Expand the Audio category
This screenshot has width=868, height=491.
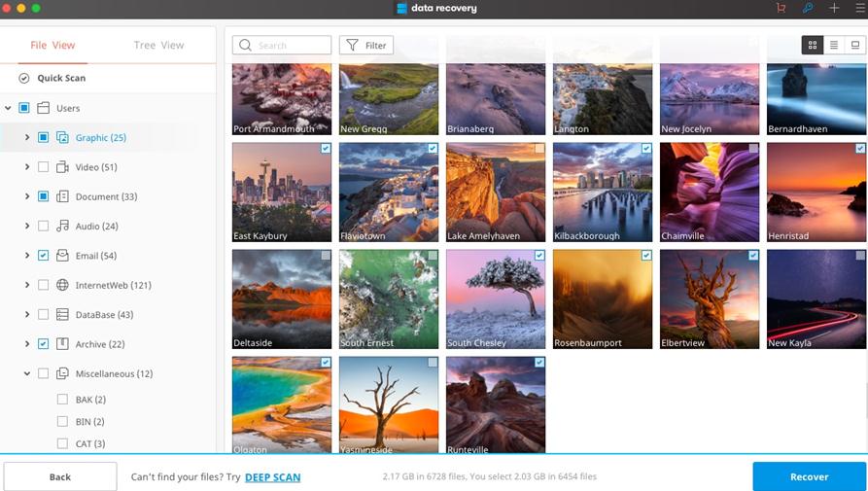click(x=27, y=227)
